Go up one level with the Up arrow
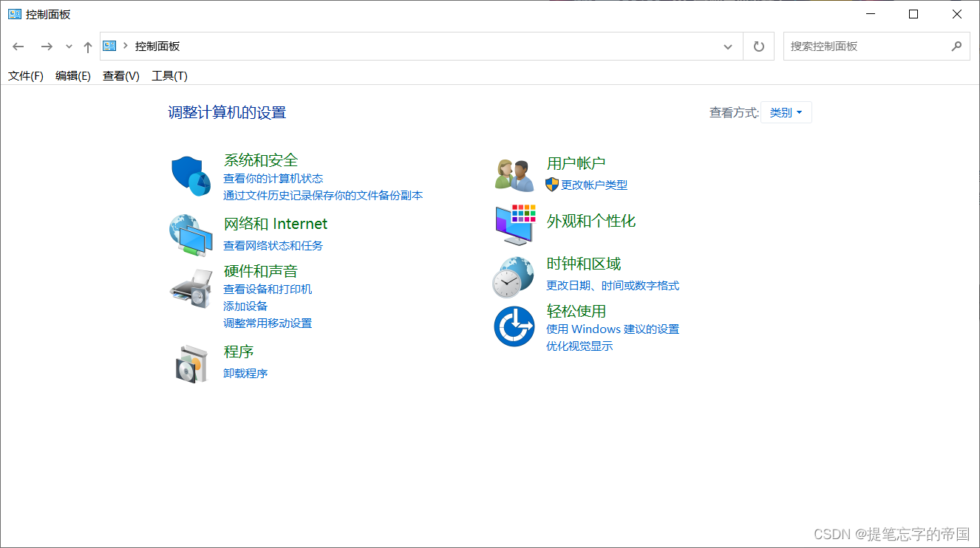 point(87,47)
